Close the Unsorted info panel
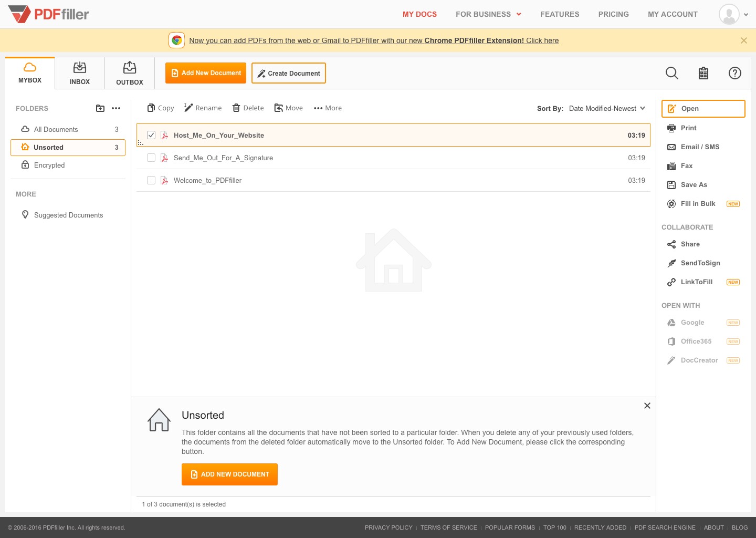The height and width of the screenshot is (538, 756). click(x=647, y=406)
